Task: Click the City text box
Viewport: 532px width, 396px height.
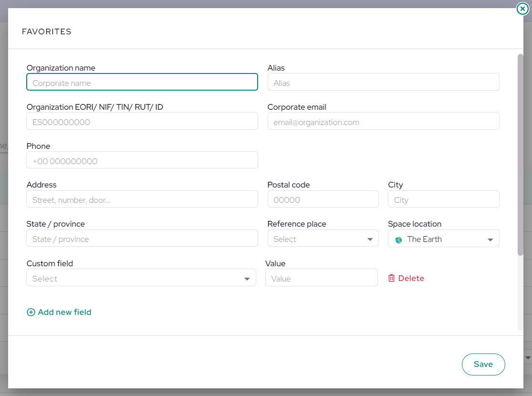Action: (443, 199)
